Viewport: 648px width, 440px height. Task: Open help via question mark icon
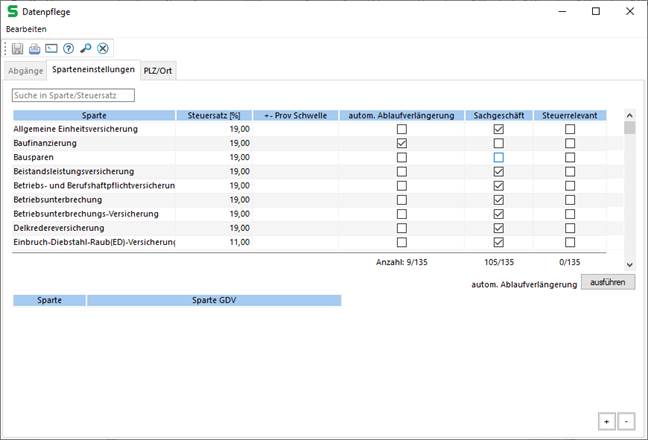point(69,48)
